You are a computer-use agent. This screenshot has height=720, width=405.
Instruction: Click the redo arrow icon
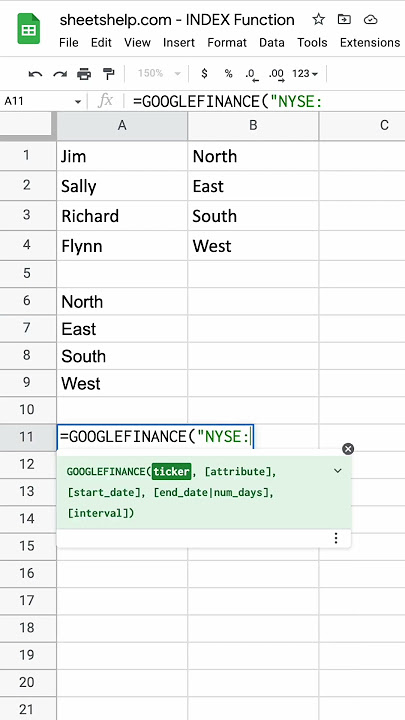point(60,74)
